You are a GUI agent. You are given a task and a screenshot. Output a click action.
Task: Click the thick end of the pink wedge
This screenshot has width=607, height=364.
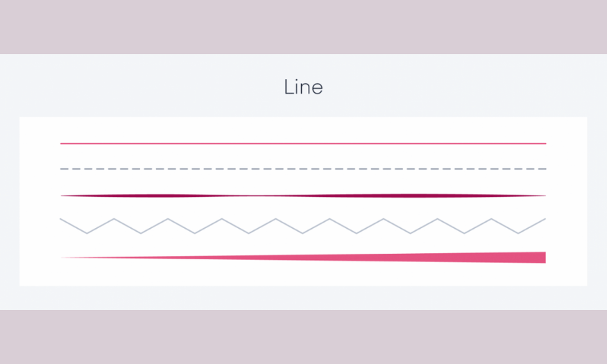click(542, 258)
